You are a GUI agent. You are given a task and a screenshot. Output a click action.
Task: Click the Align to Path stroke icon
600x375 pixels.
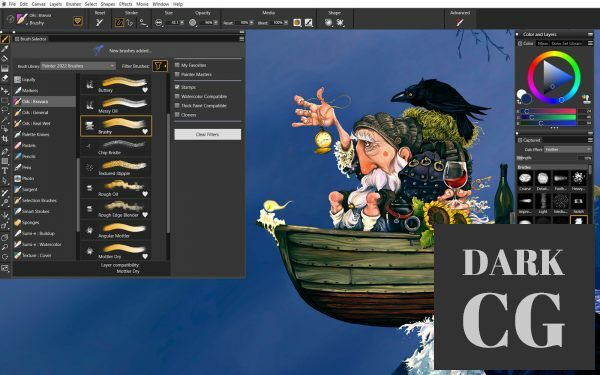(x=143, y=23)
